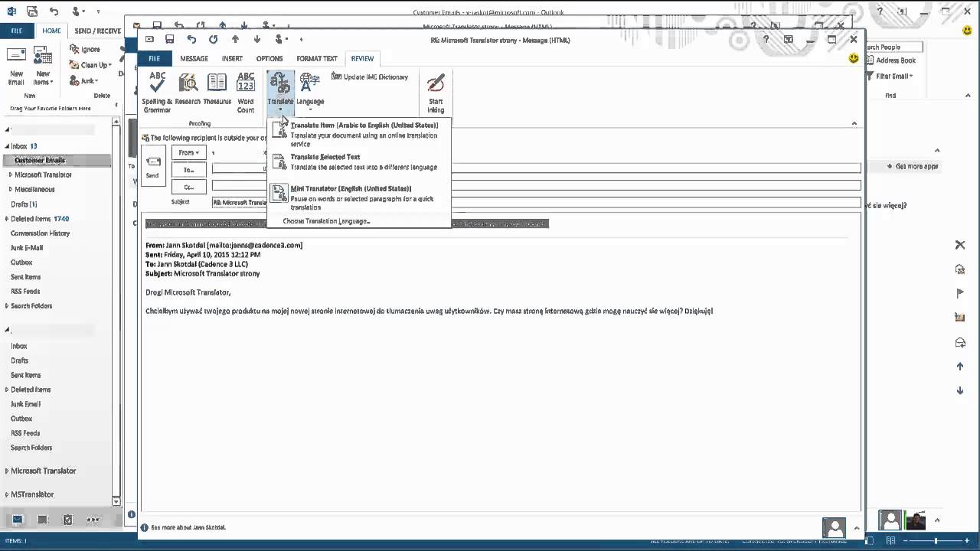Select Customer Emails folder
The width and height of the screenshot is (980, 551).
tap(57, 160)
